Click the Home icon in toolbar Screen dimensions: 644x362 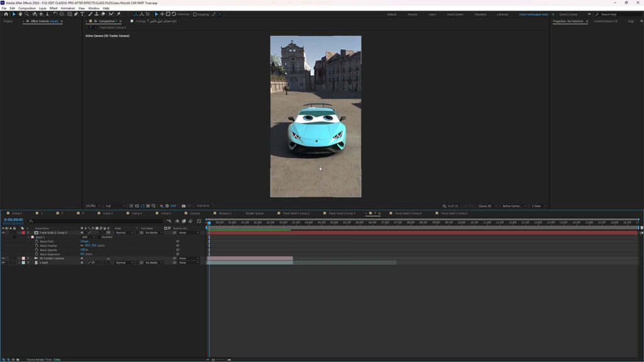click(x=6, y=14)
